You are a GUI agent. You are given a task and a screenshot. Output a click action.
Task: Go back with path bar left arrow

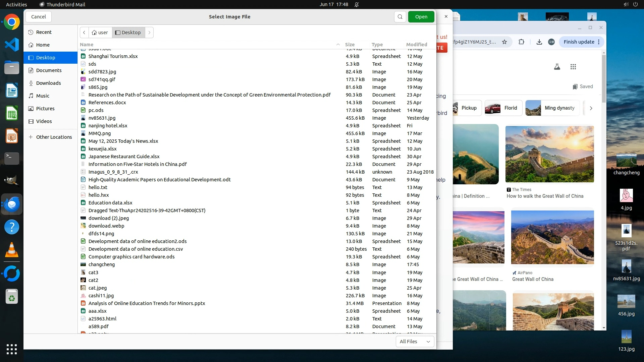pyautogui.click(x=84, y=33)
